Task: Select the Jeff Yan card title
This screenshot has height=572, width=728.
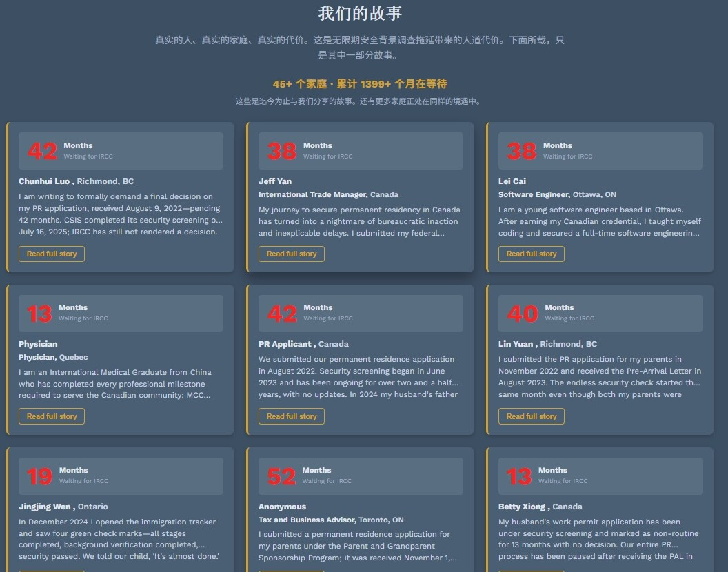Action: (275, 181)
